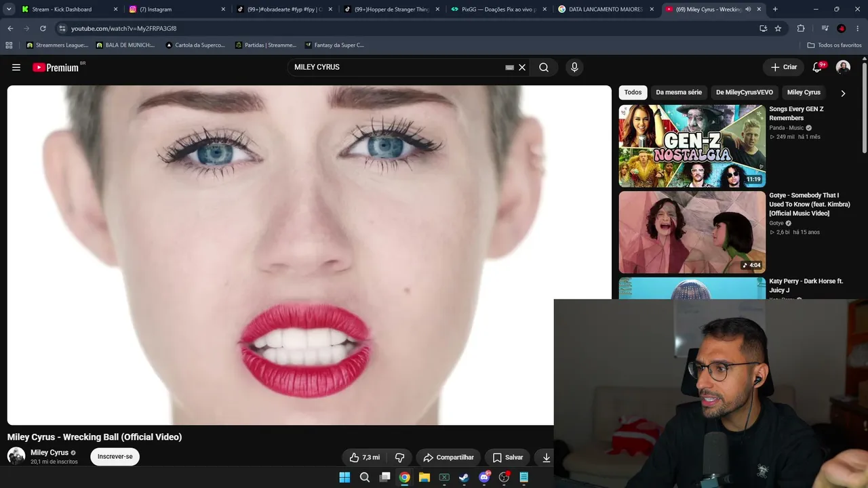Screen dimensions: 868x488
Task: View site information icon in address bar
Action: [62, 28]
